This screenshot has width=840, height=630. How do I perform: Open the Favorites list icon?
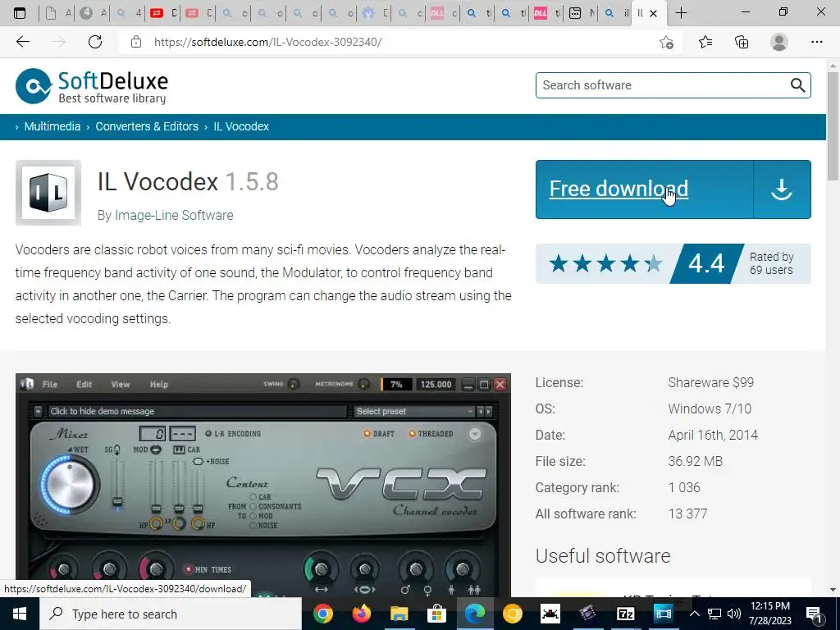pyautogui.click(x=705, y=42)
